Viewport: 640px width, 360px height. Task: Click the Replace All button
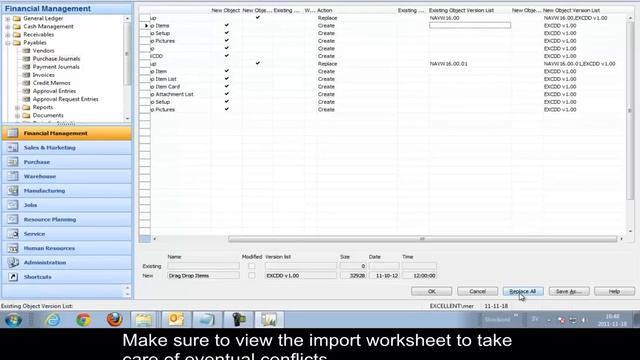click(523, 291)
